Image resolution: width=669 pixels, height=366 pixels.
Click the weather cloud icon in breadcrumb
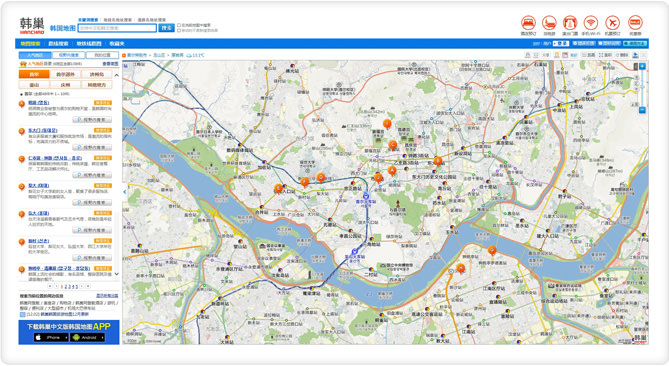(x=189, y=55)
